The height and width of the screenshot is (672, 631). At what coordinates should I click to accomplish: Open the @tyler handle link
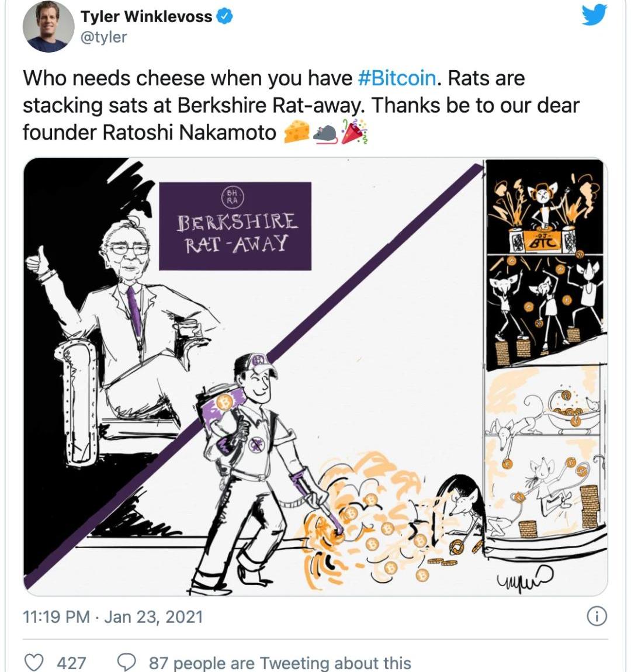point(103,37)
